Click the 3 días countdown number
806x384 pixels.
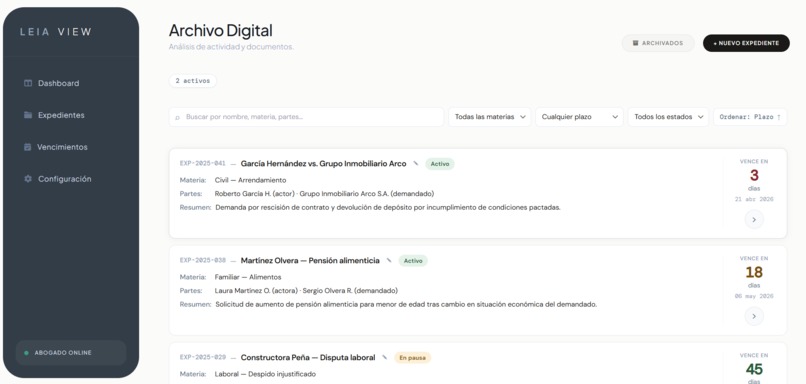click(754, 175)
